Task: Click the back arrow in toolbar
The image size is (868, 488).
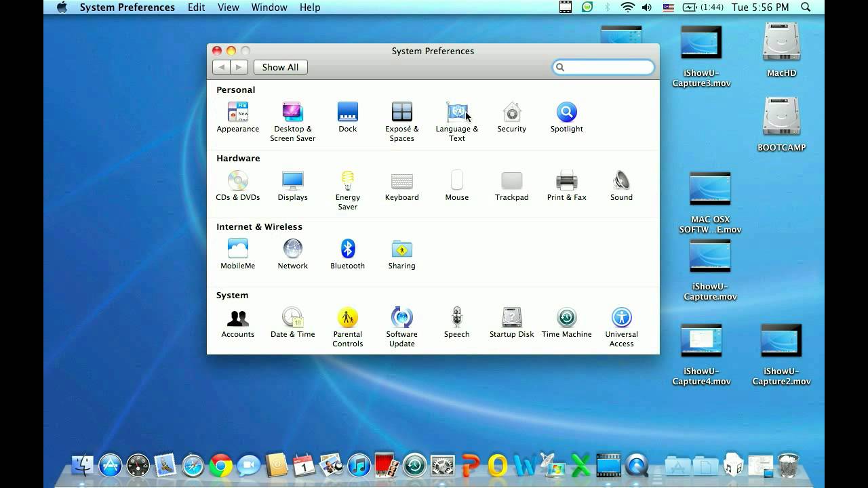Action: click(221, 67)
